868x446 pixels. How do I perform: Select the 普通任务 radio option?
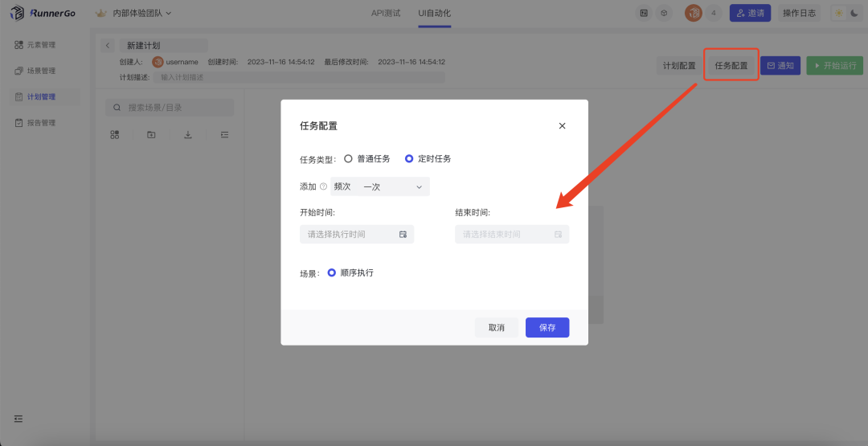pyautogui.click(x=348, y=159)
